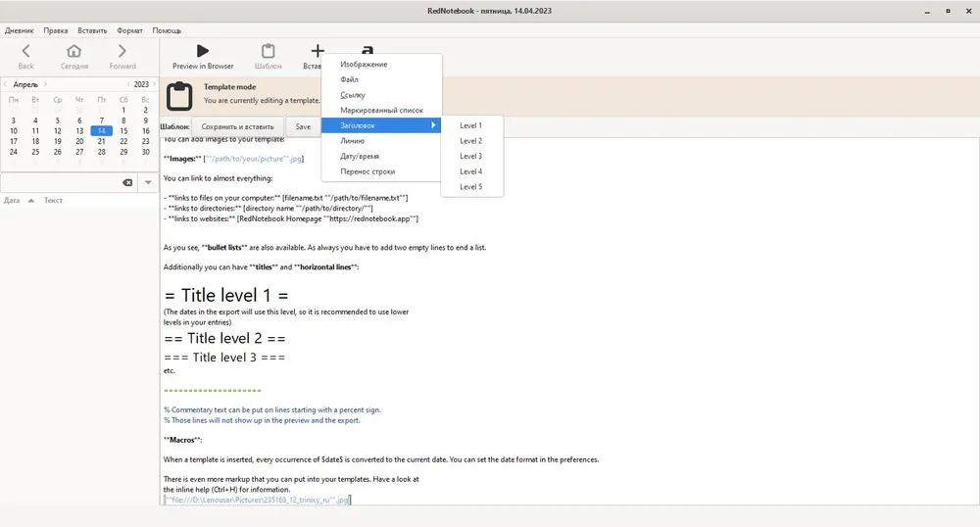Expand the Заголовок submenu entry
The height and width of the screenshot is (527, 980).
[x=381, y=125]
